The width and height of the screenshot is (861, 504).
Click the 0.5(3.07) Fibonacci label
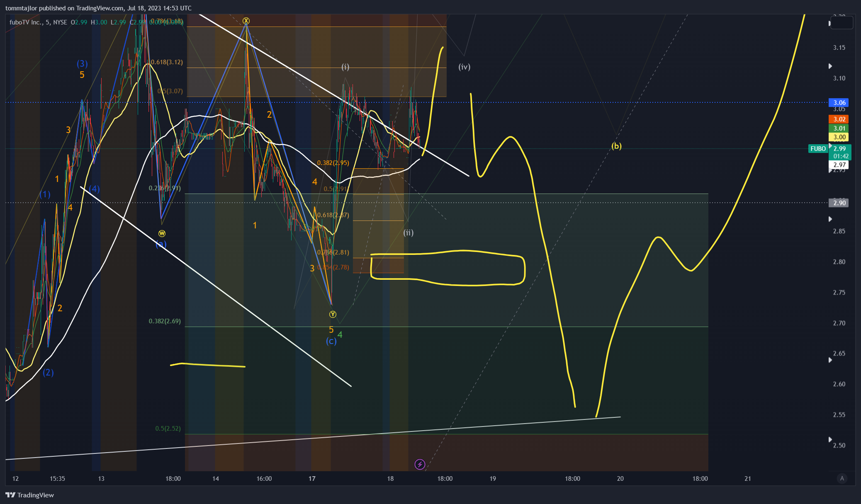pos(170,91)
